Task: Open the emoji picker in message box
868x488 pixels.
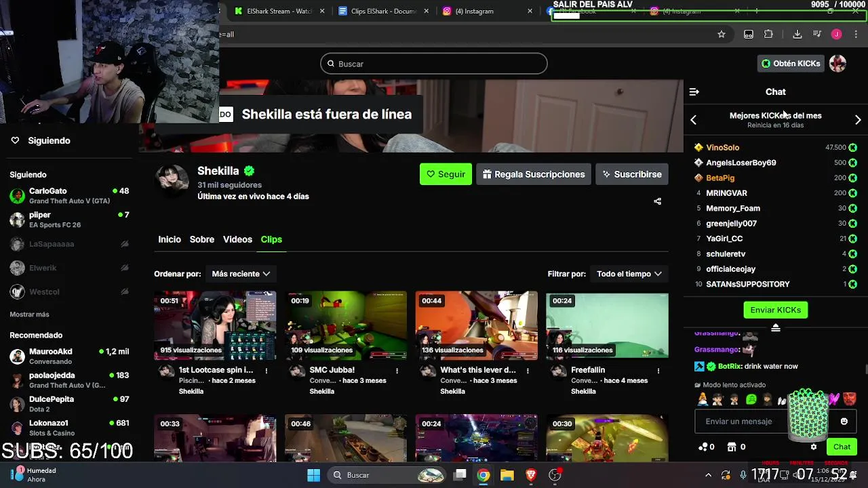Action: tap(844, 422)
